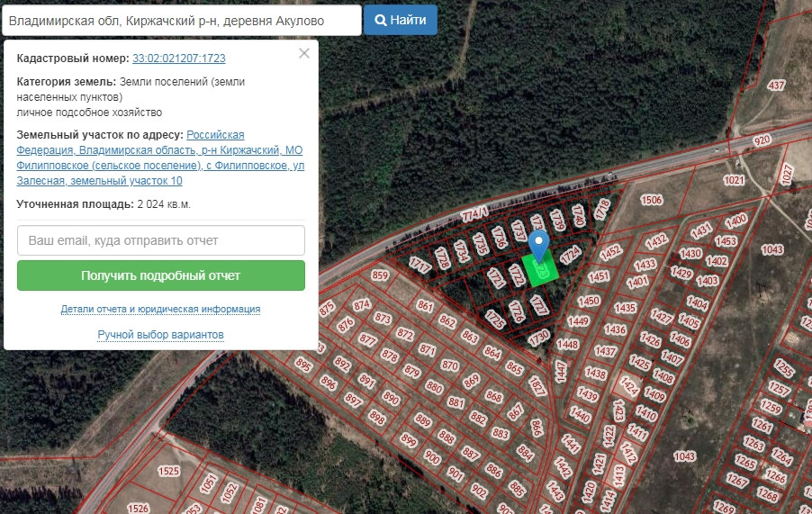This screenshot has width=812, height=514.
Task: Focus the address search field
Action: click(182, 21)
